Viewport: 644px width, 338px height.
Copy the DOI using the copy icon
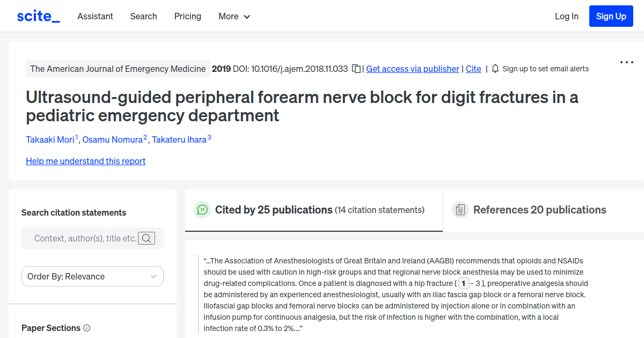356,69
